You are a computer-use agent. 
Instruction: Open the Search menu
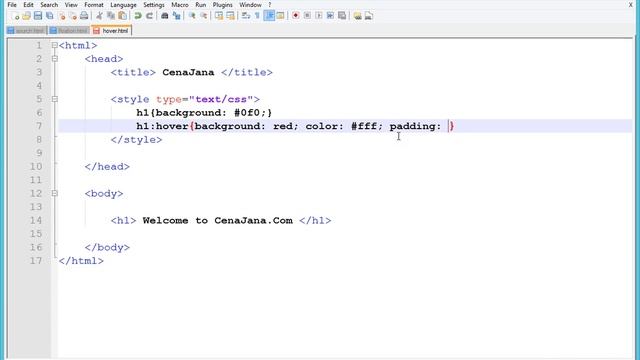[49, 5]
